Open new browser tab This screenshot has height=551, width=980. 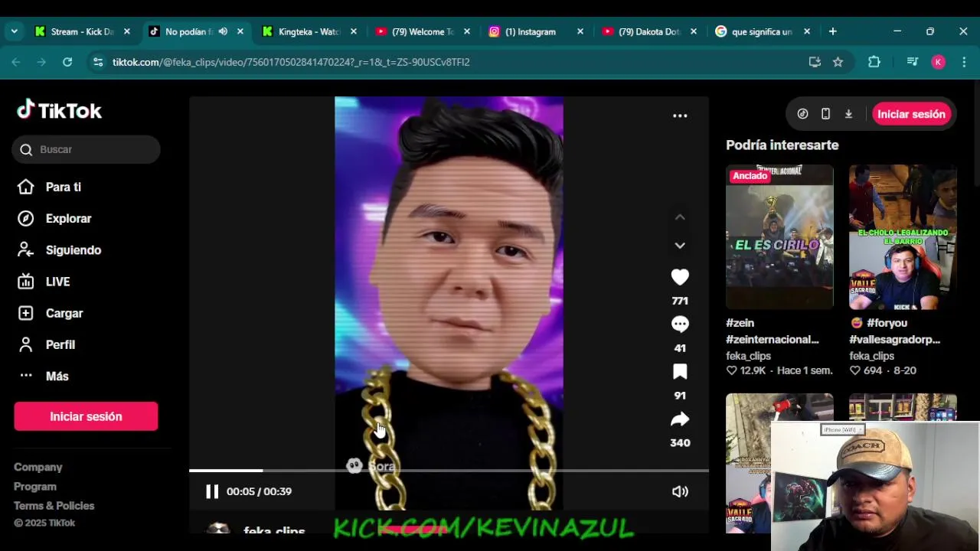pyautogui.click(x=833, y=31)
